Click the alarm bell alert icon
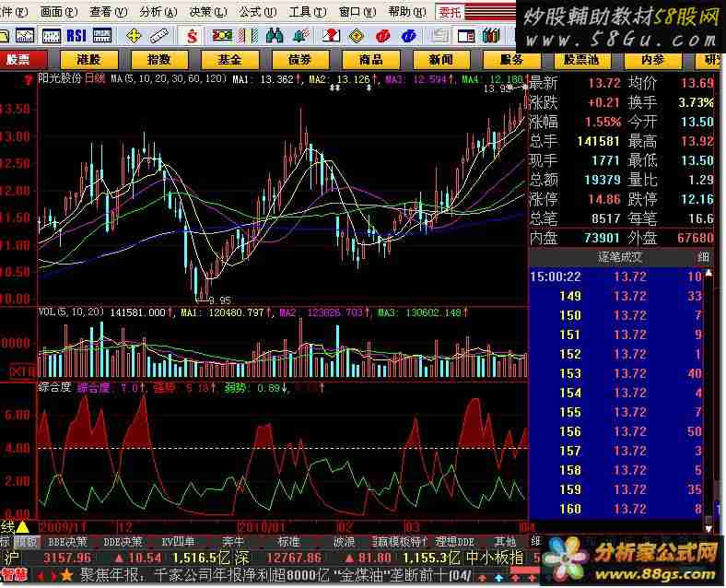The width and height of the screenshot is (726, 588). click(x=301, y=36)
